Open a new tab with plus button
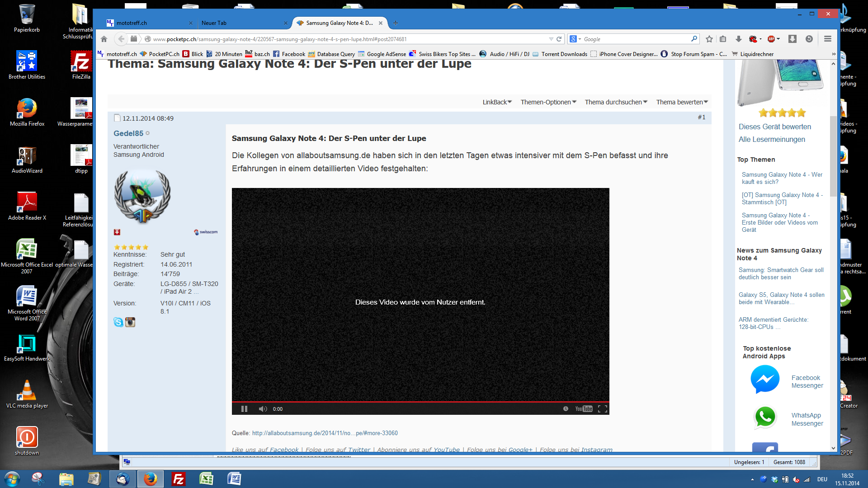This screenshot has width=868, height=488. coord(396,23)
